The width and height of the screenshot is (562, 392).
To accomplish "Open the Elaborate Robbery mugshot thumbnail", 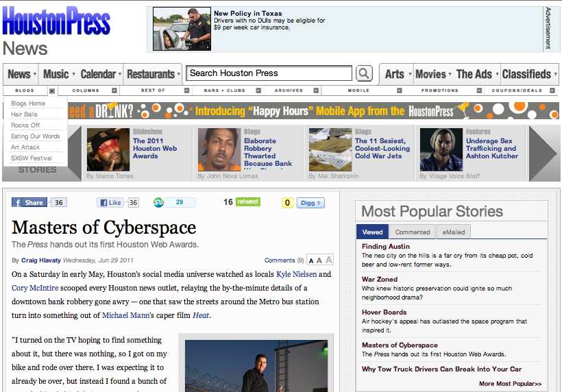I will (x=219, y=149).
